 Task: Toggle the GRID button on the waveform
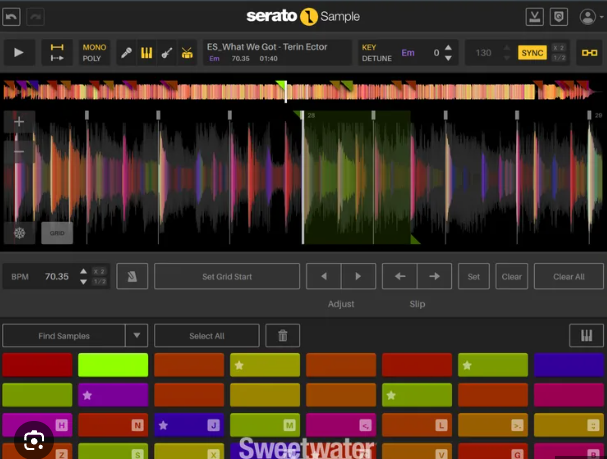point(57,233)
